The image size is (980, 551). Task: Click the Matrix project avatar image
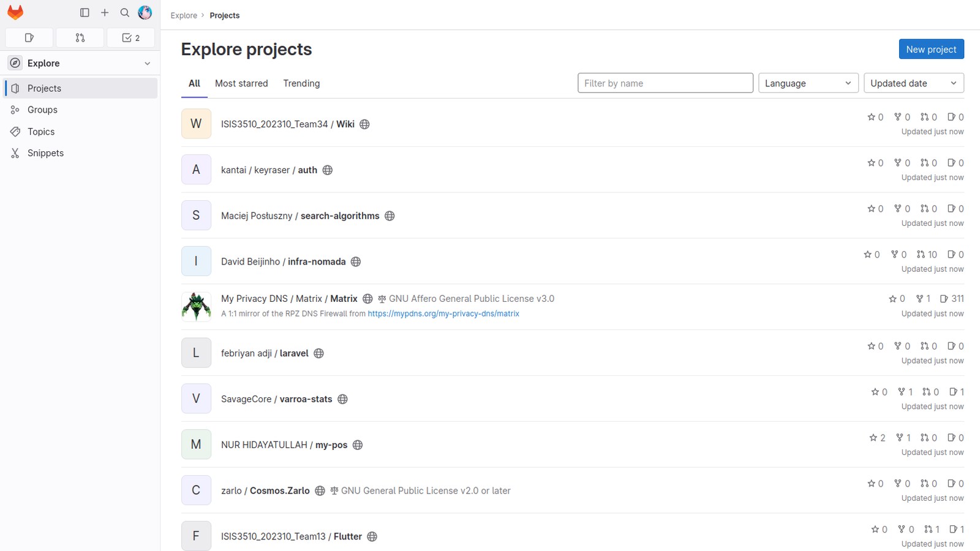click(196, 307)
